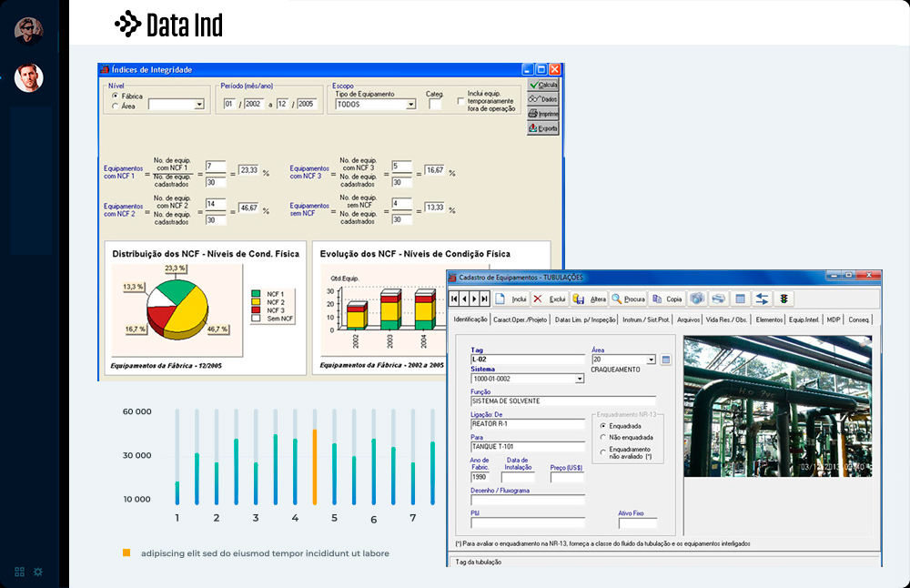The image size is (910, 588).
Task: Click the orange highlighted bar in chart
Action: coord(315,467)
